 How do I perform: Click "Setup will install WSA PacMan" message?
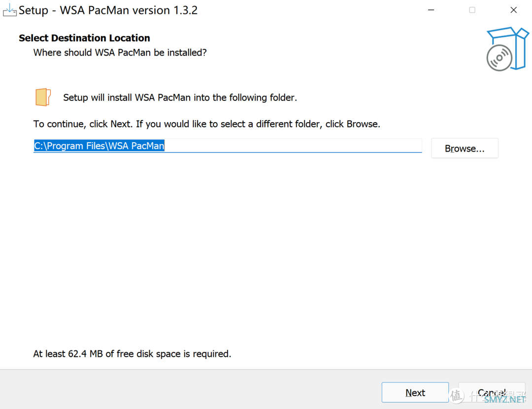coord(180,97)
